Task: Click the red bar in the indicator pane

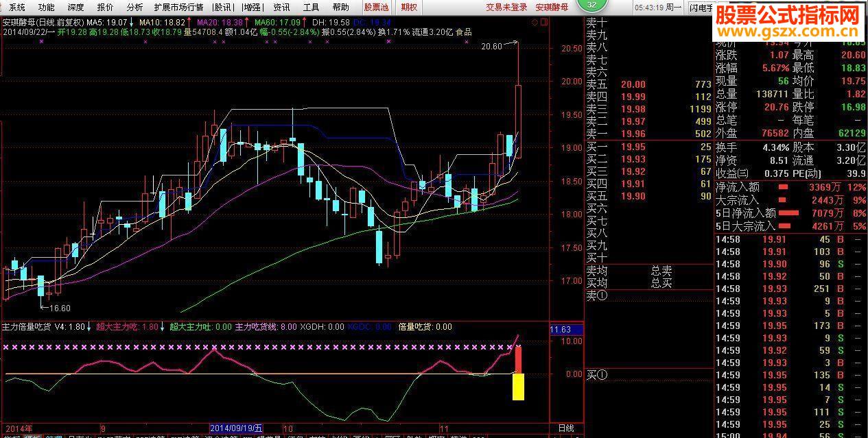Action: 519,359
